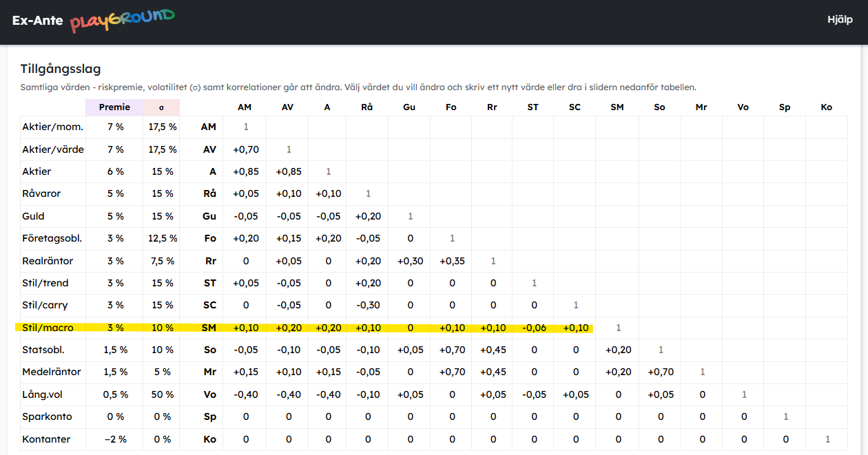Image resolution: width=868 pixels, height=455 pixels.
Task: Click Guld correlation with Rå column
Action: click(368, 216)
